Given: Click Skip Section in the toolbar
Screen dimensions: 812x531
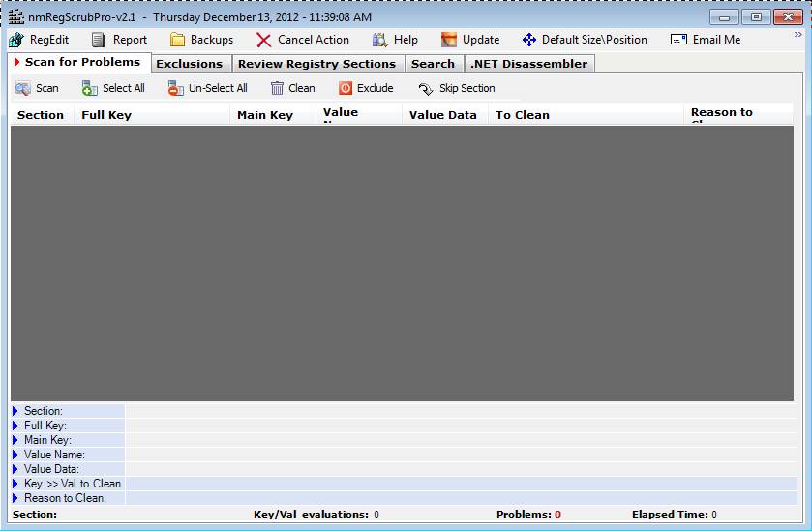Looking at the screenshot, I should (x=456, y=88).
